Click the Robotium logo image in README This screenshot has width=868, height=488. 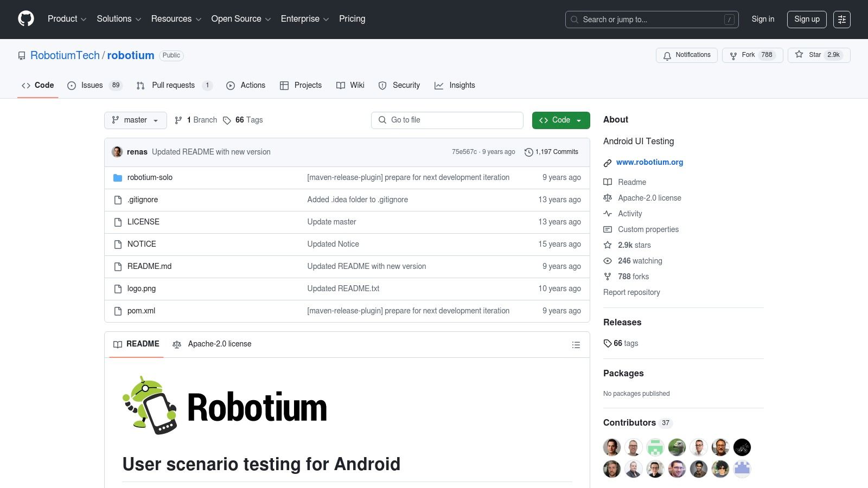(225, 406)
